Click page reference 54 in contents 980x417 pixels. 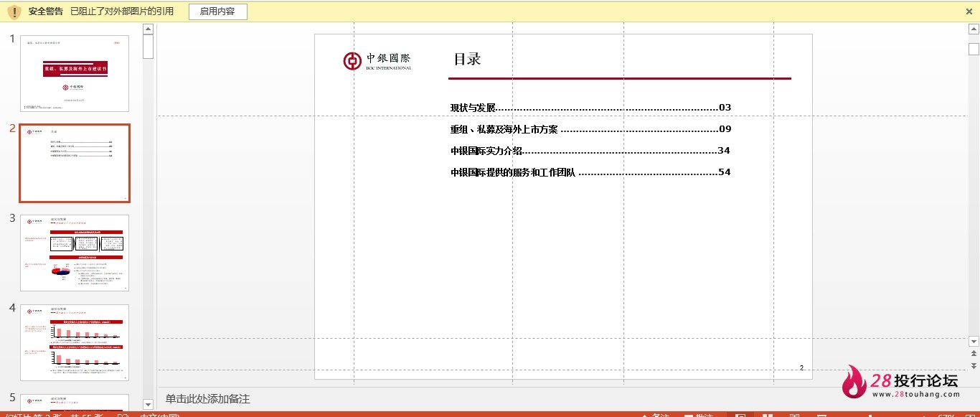pos(725,172)
